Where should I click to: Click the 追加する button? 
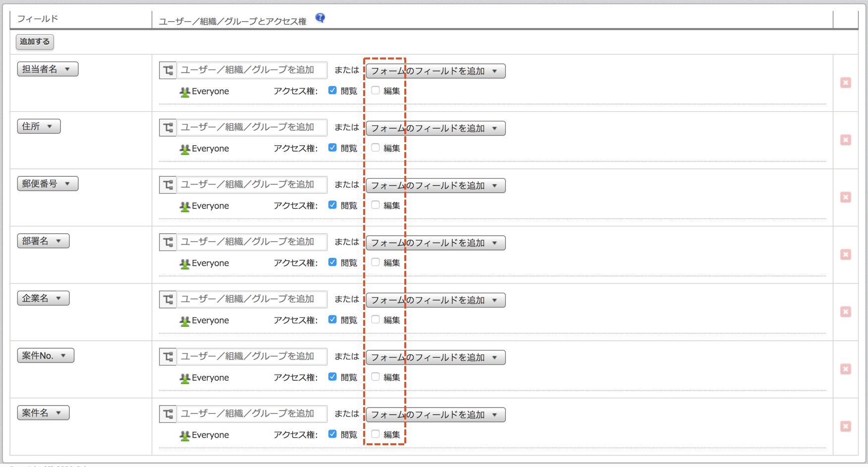pos(35,42)
